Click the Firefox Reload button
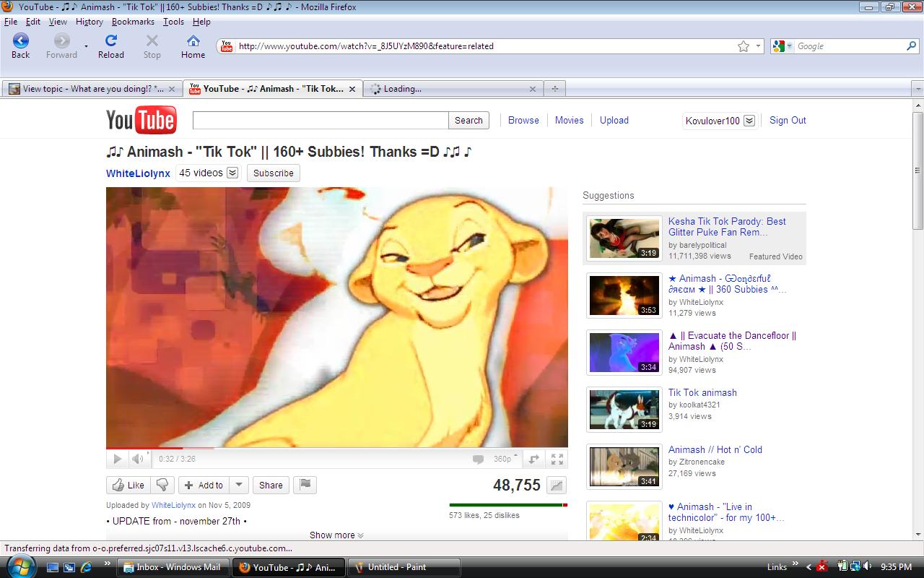 (x=111, y=46)
